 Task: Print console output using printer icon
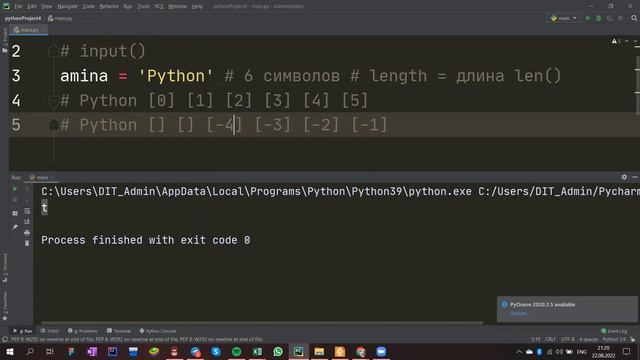(x=27, y=233)
